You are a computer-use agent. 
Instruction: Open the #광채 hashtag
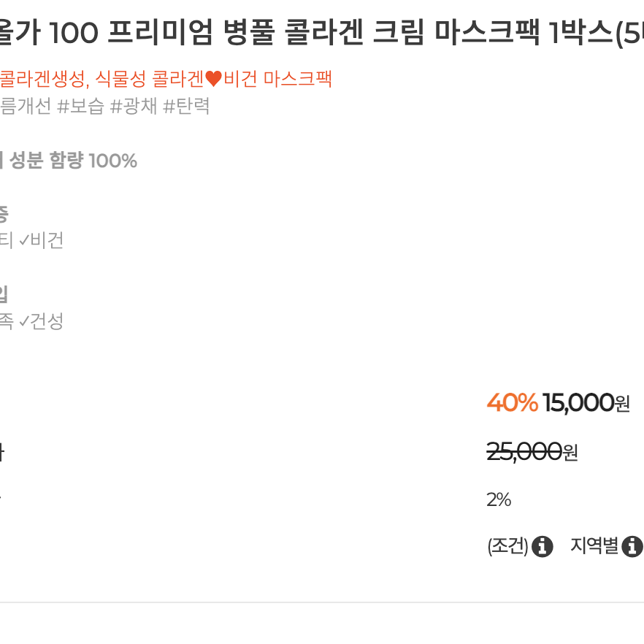[x=134, y=107]
